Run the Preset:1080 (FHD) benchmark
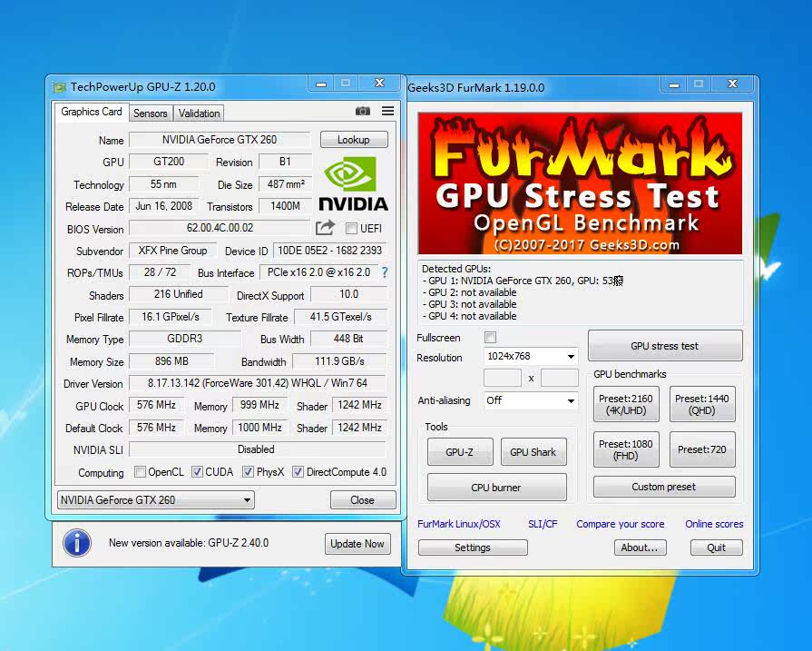 point(626,450)
